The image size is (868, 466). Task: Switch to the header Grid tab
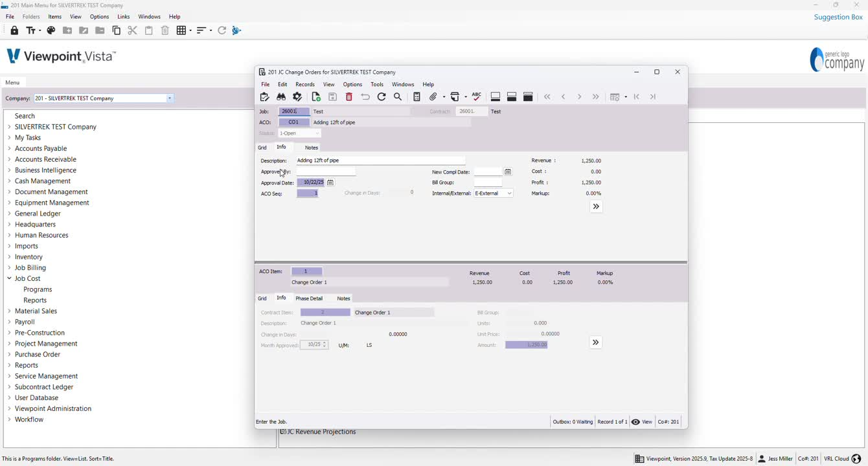coord(262,148)
